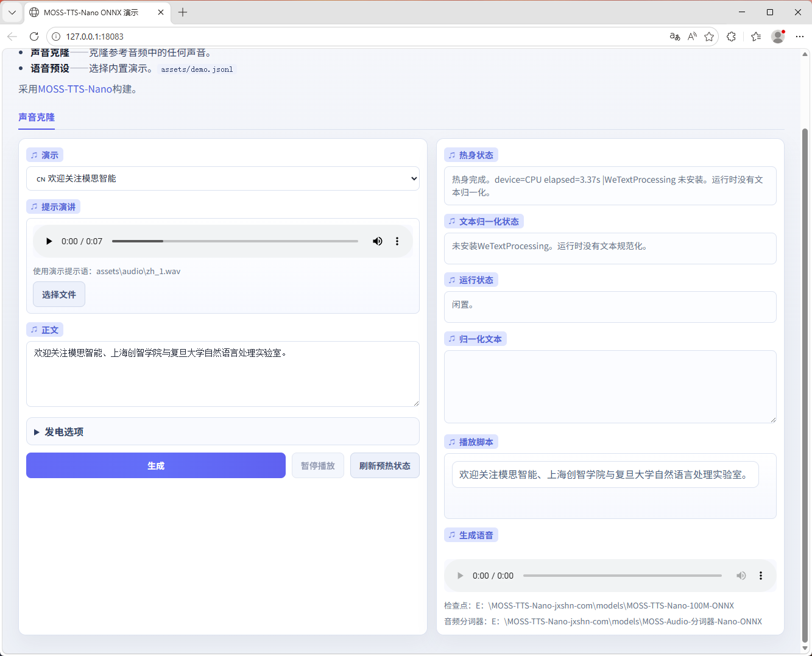Add page to favorites star icon
This screenshot has height=656, width=812.
pos(709,37)
